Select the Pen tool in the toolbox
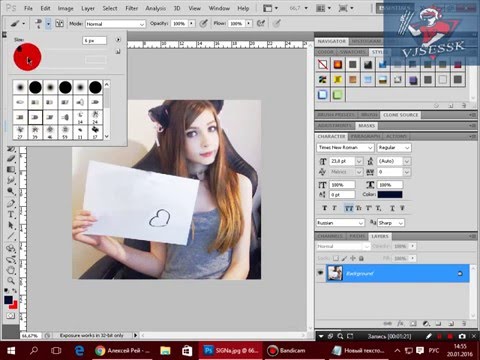Screen dimensions: 480x360 tap(11, 203)
